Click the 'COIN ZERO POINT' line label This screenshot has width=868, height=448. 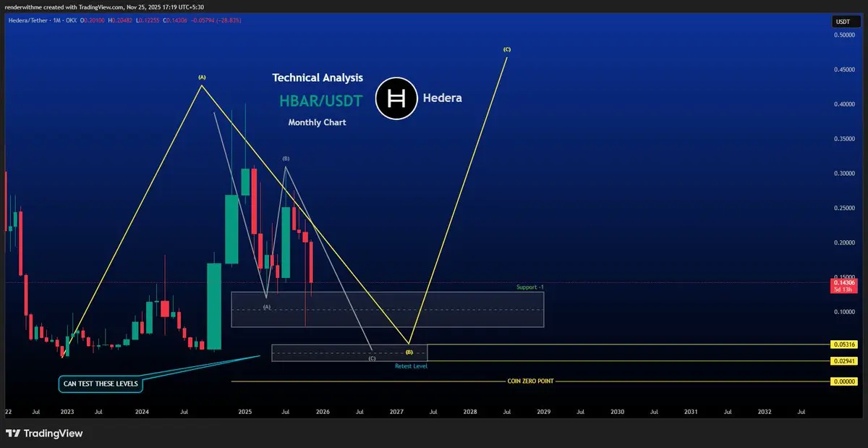[530, 381]
